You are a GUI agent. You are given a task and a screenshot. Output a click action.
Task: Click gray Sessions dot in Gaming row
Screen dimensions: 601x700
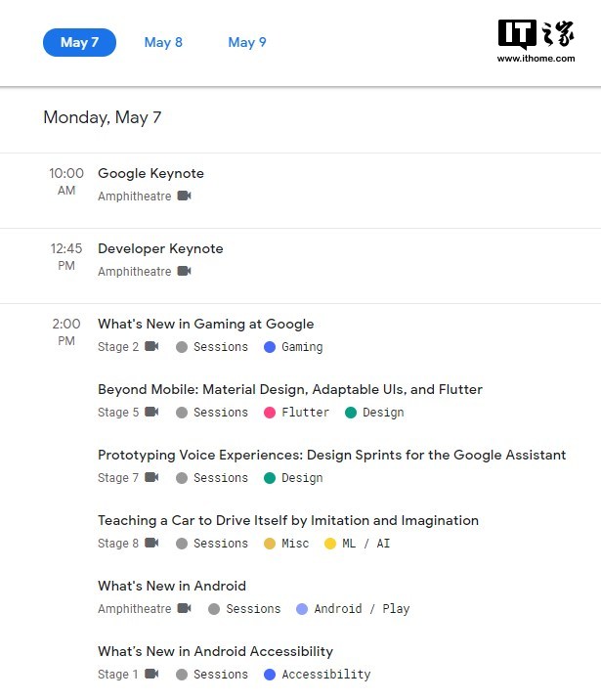click(182, 347)
